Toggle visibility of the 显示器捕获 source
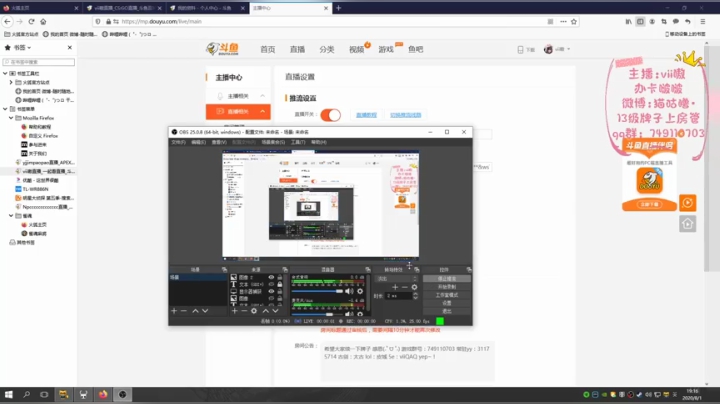Viewport: 720px width, 404px height. coord(271,291)
